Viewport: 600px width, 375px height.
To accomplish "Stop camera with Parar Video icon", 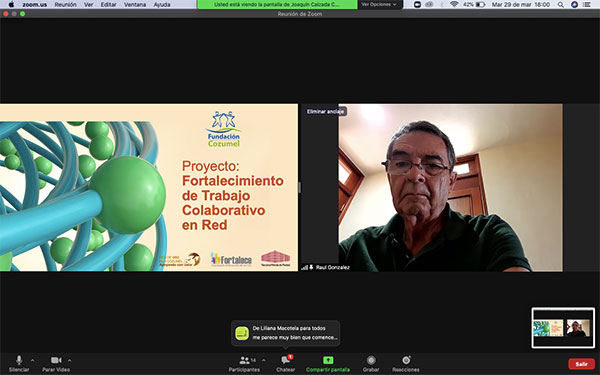I will (x=56, y=360).
